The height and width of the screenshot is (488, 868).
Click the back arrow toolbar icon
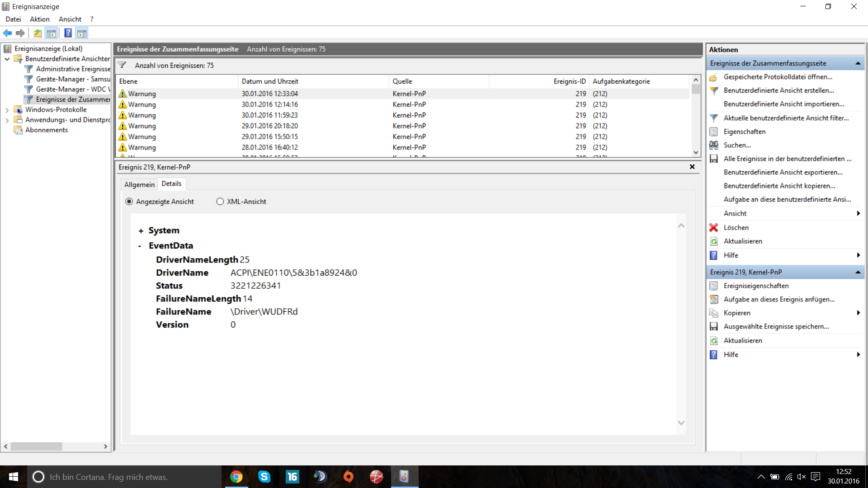7,33
